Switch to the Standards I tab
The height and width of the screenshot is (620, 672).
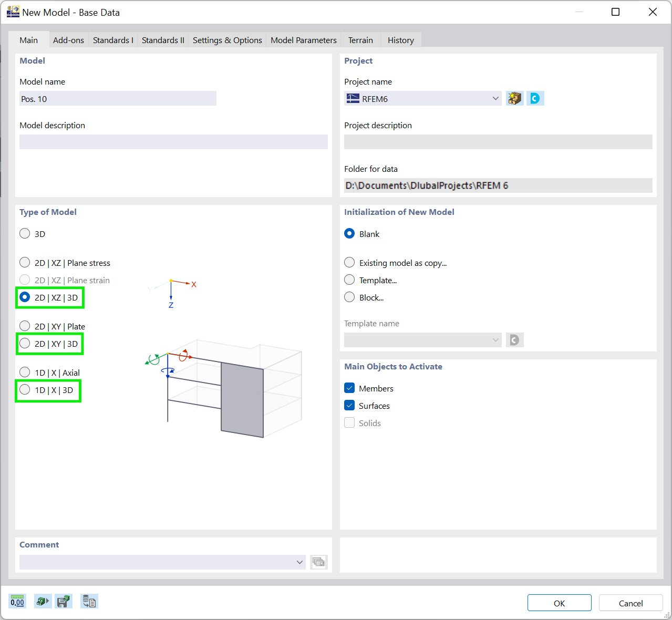[x=112, y=39]
